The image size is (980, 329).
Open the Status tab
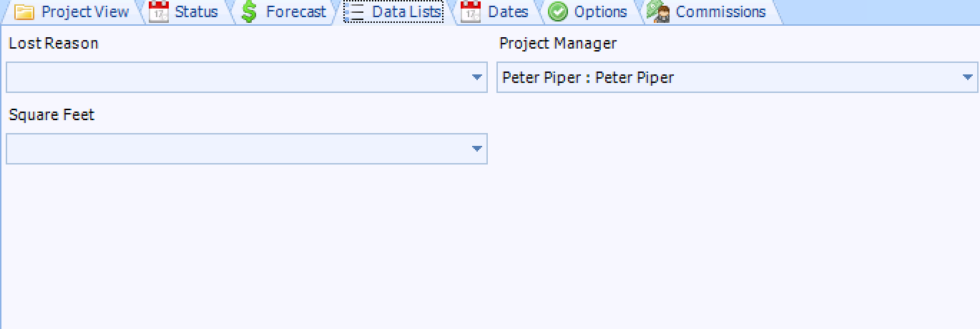(196, 12)
